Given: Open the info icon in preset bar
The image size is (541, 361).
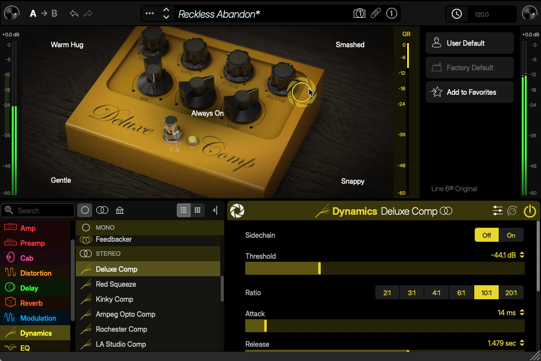Looking at the screenshot, I should [x=392, y=14].
